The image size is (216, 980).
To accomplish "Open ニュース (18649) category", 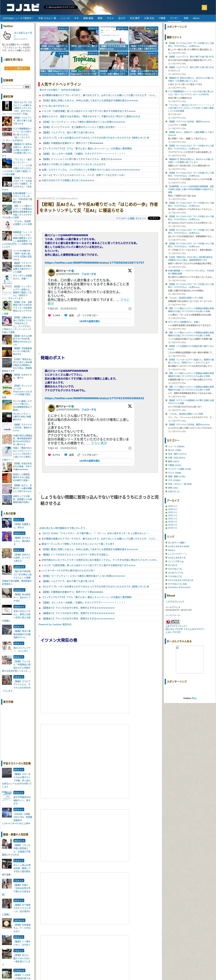I will tap(176, 447).
